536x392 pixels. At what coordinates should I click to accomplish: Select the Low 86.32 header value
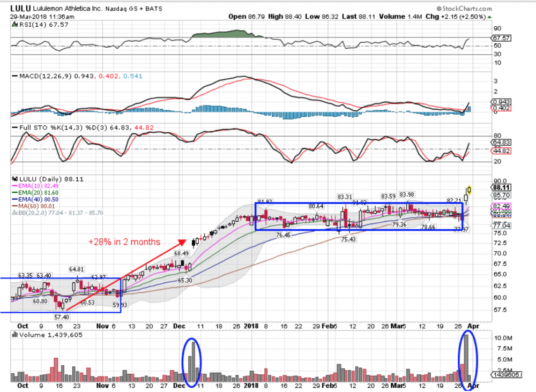(x=321, y=17)
